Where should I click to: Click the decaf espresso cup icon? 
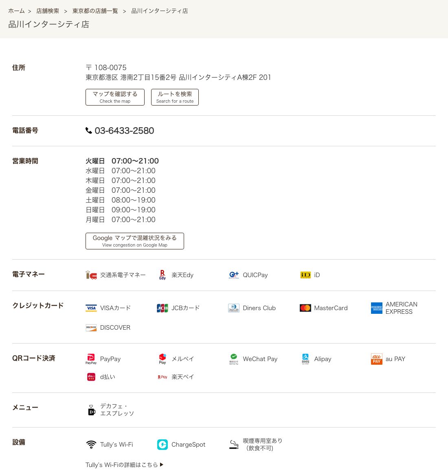[91, 410]
